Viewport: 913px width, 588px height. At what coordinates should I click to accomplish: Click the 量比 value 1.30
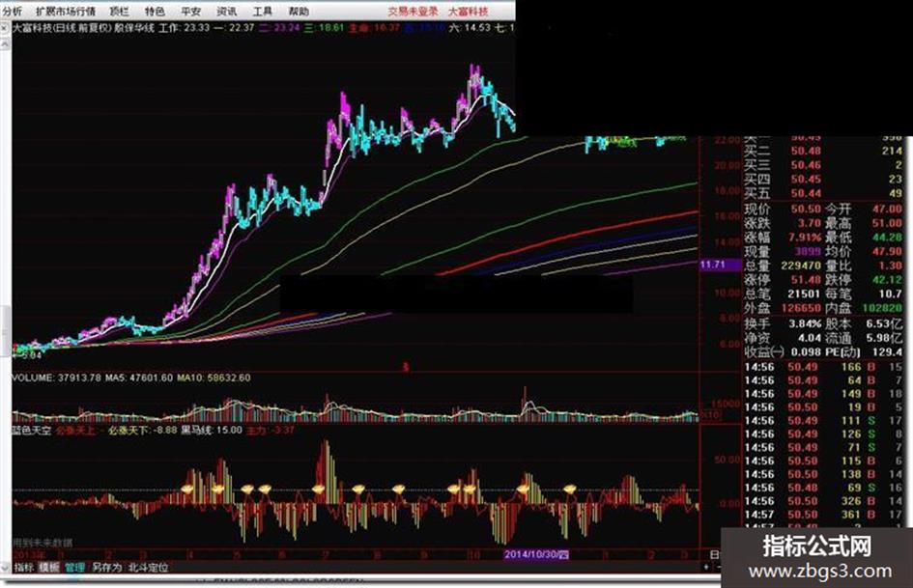[x=890, y=266]
